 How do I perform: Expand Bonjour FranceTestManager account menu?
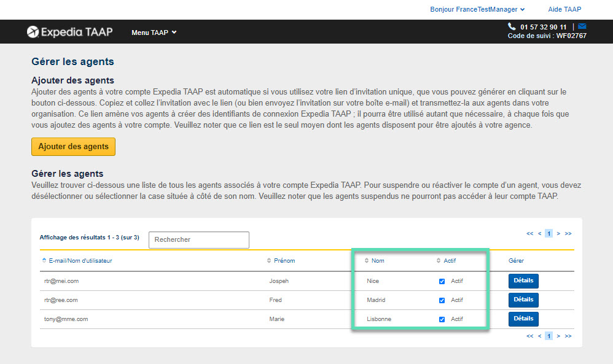pos(477,9)
